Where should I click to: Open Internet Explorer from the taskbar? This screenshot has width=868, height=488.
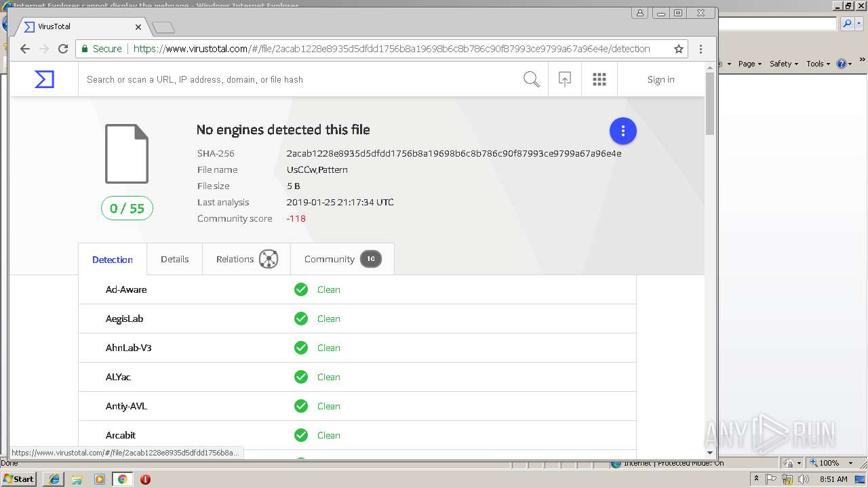54,479
